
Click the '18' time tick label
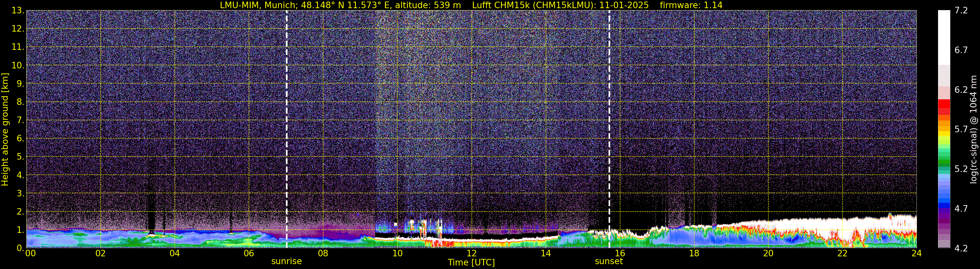694,253
